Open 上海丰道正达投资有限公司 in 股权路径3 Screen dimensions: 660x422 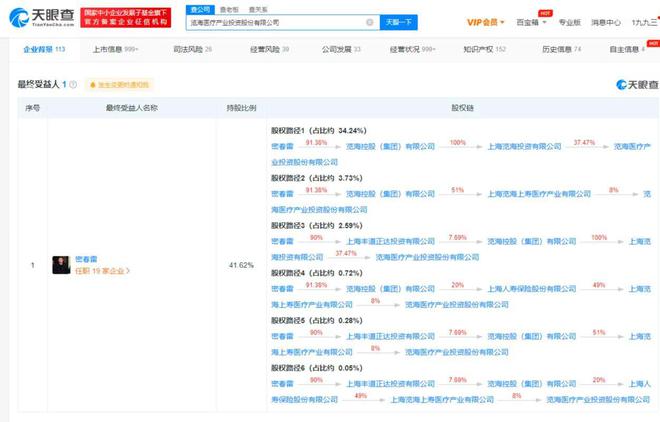(390, 242)
